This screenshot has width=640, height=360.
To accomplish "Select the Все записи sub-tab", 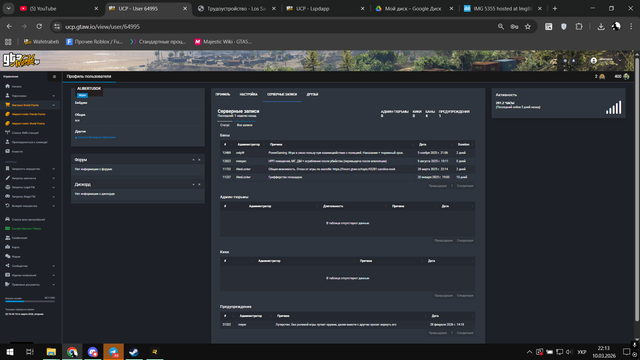I will (x=244, y=125).
